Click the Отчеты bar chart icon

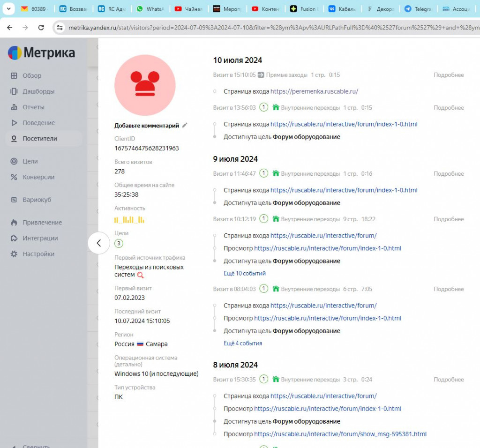tap(14, 107)
